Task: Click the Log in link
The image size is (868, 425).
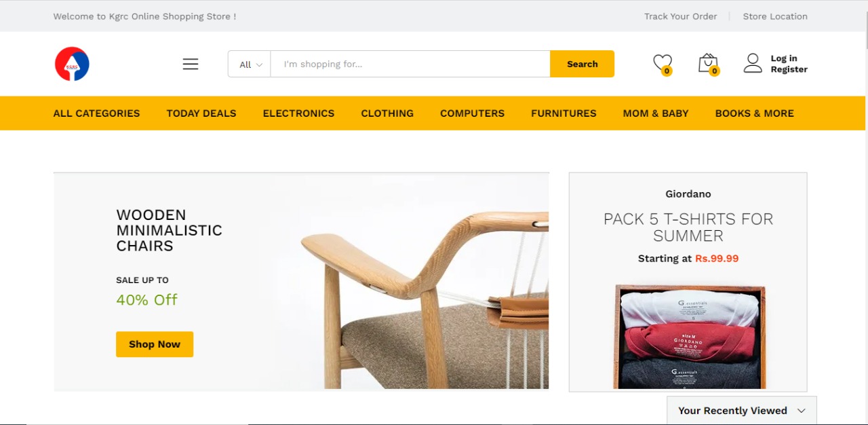Action: coord(784,58)
